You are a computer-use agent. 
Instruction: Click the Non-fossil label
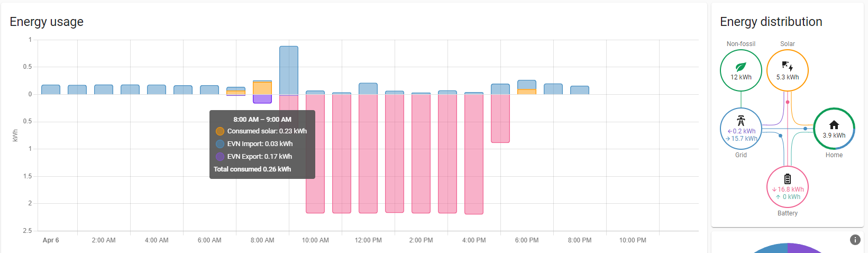[741, 44]
